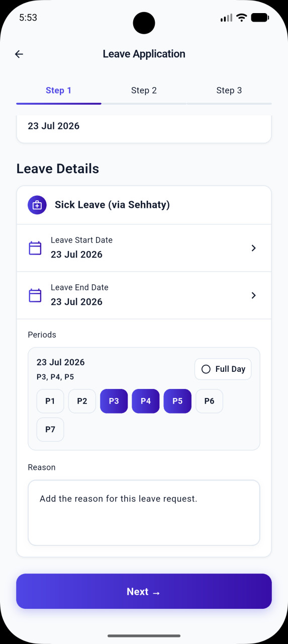Click the Leave Start Date calendar icon
Viewport: 288px width, 644px height.
coord(35,248)
